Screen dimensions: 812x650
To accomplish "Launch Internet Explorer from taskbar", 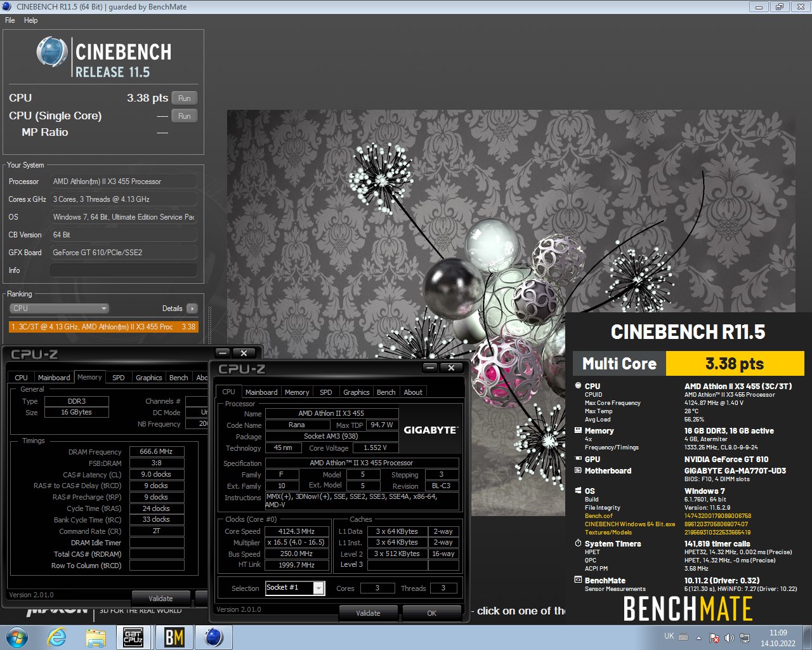I will 57,637.
